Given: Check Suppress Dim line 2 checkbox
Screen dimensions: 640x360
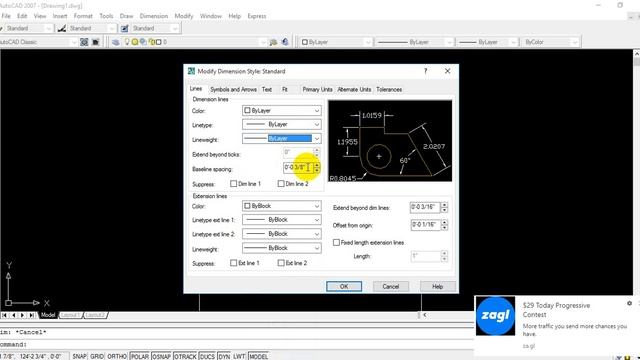Looking at the screenshot, I should click(x=281, y=184).
